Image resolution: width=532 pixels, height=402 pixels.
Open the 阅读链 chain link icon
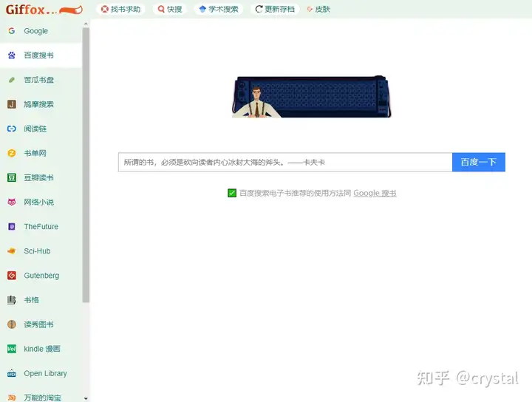pos(12,129)
